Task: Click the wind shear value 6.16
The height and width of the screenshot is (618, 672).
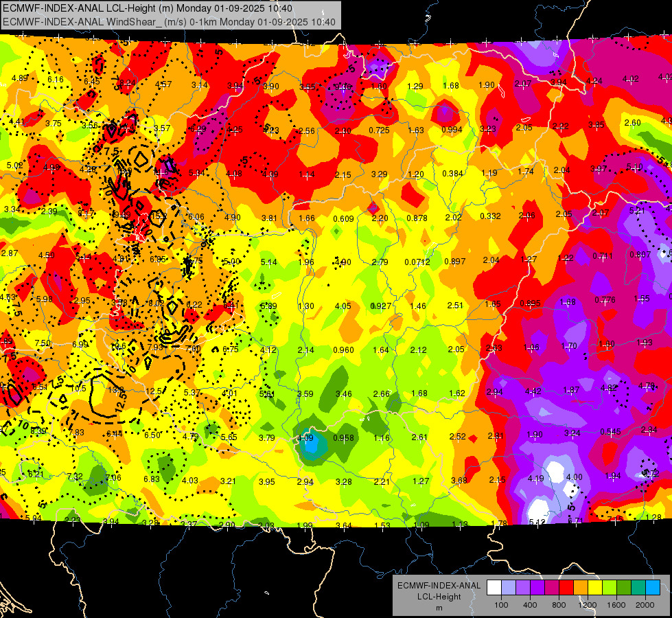Action: (x=56, y=80)
